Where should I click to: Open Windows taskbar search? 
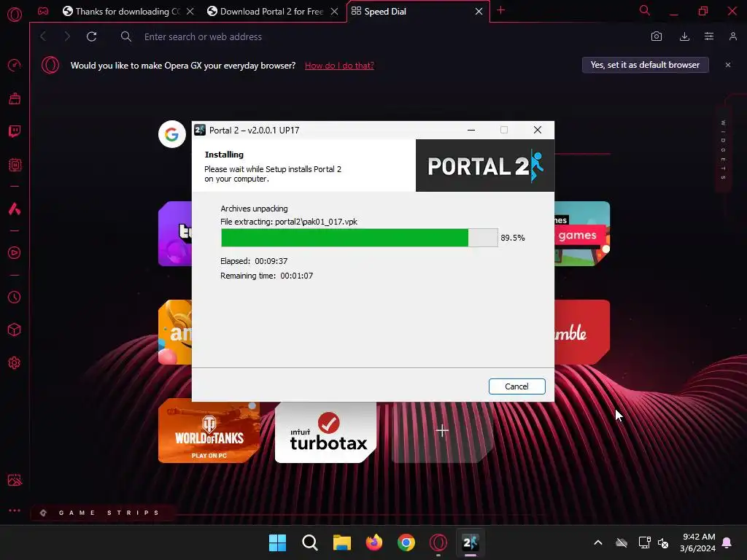(x=309, y=542)
